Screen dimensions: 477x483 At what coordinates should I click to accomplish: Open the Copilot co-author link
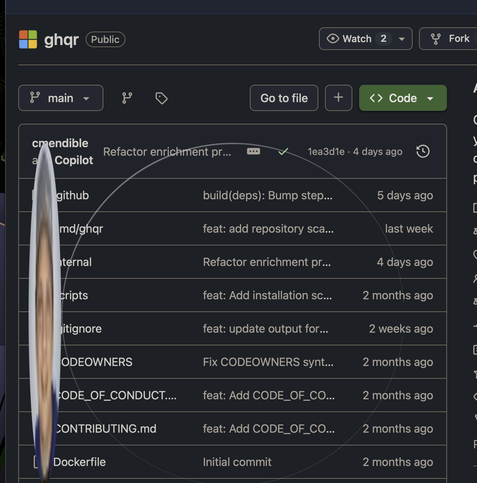click(74, 160)
